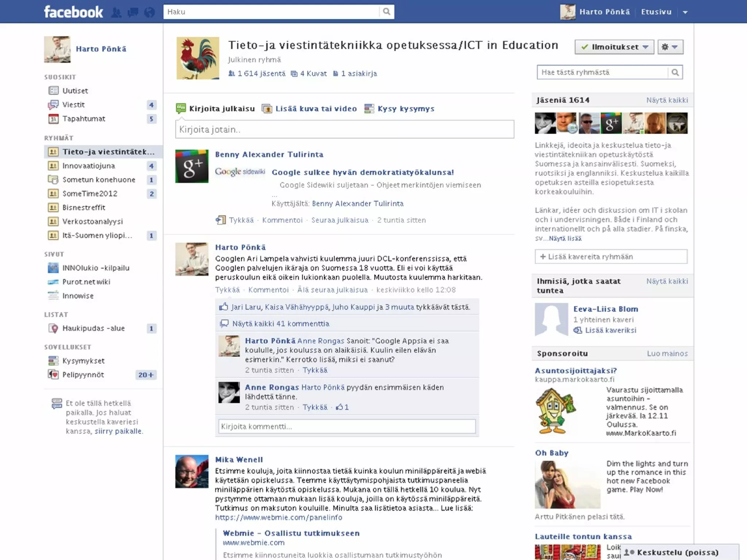Add Eeva-Liisa Blom as friend
Viewport: 747px width, 560px height.
click(610, 330)
